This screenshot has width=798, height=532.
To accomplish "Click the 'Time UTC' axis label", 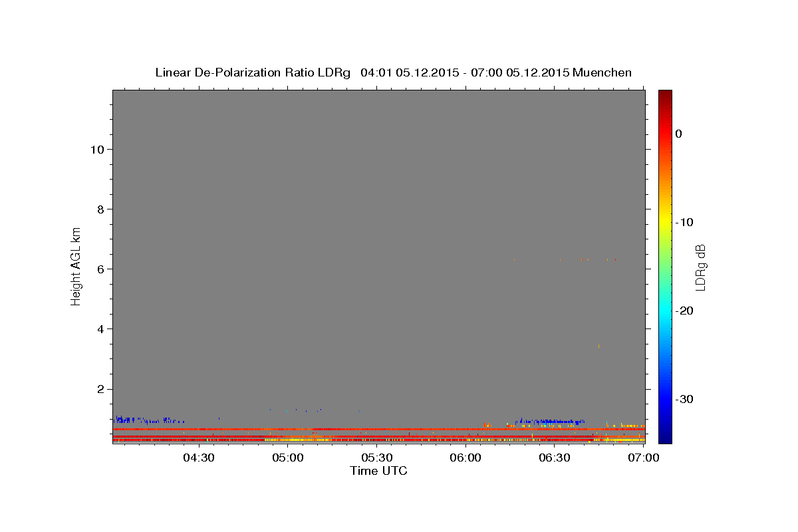I will click(378, 471).
